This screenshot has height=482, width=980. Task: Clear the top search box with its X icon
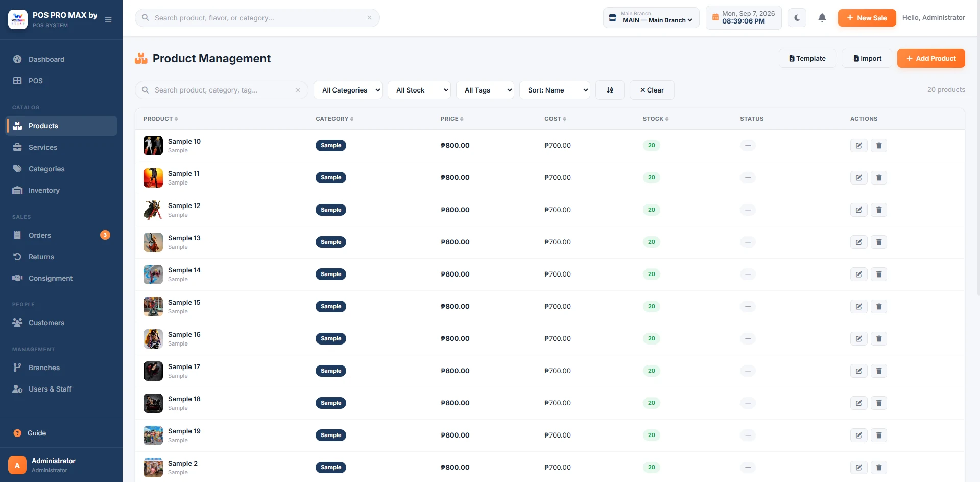point(369,18)
